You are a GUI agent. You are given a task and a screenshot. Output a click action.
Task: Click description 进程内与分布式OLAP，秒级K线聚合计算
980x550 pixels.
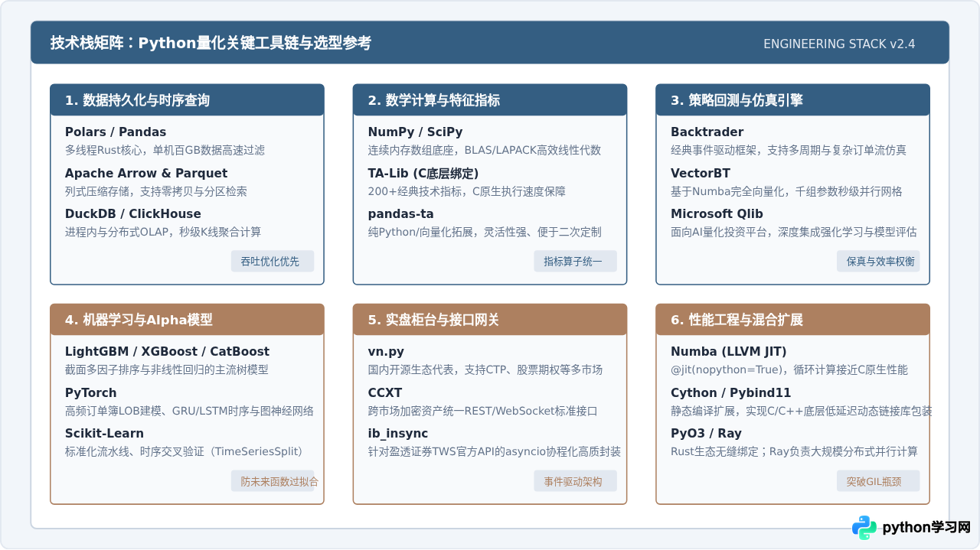(x=163, y=232)
